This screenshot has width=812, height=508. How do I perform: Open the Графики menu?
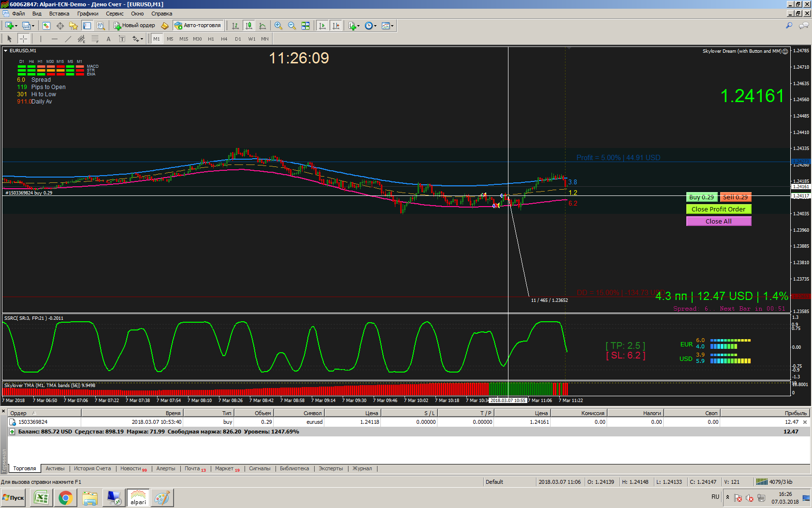click(87, 14)
